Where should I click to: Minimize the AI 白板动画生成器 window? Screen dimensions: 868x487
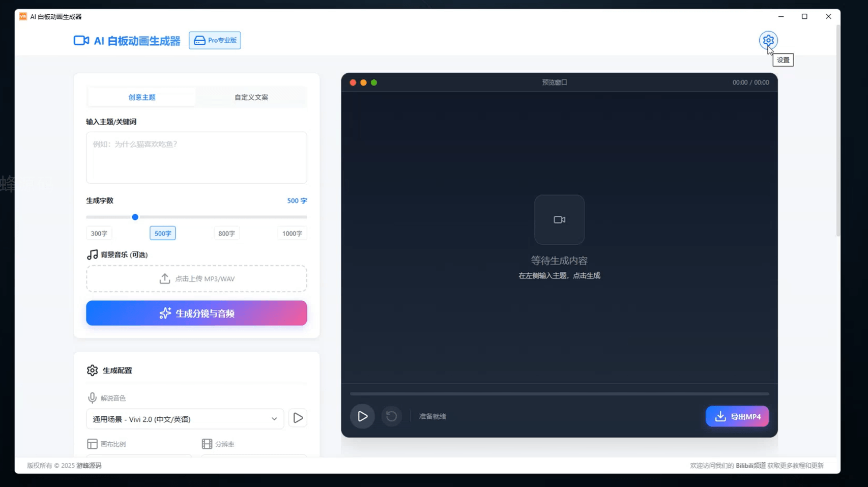[x=781, y=16]
